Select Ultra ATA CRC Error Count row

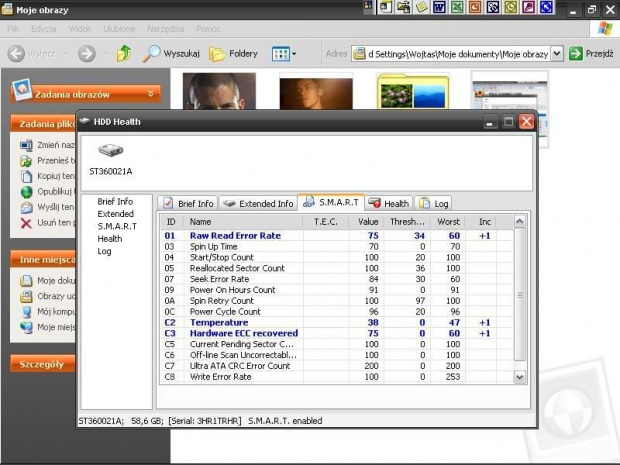337,366
